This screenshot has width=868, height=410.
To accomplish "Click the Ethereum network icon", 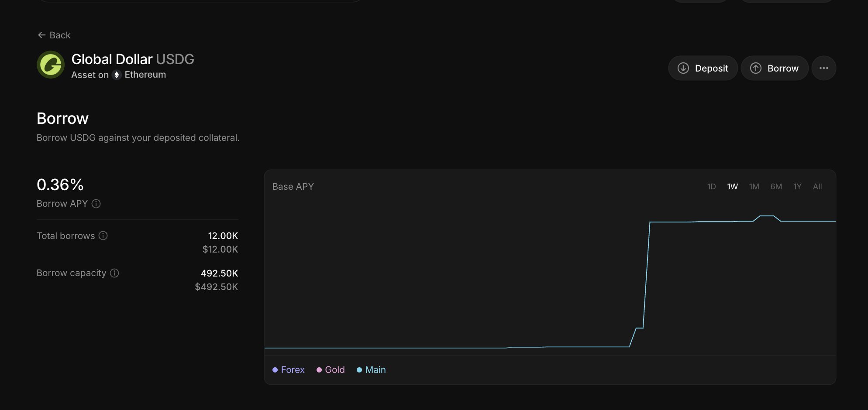I will coord(117,75).
